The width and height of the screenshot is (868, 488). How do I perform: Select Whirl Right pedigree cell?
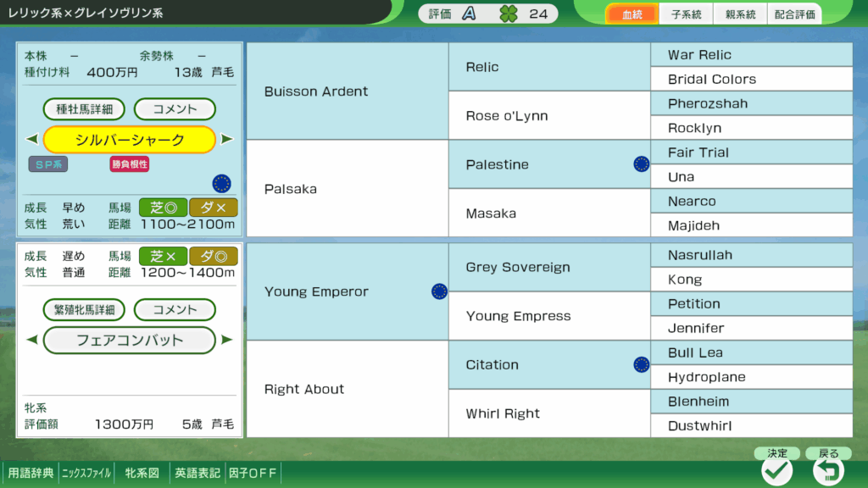point(549,413)
